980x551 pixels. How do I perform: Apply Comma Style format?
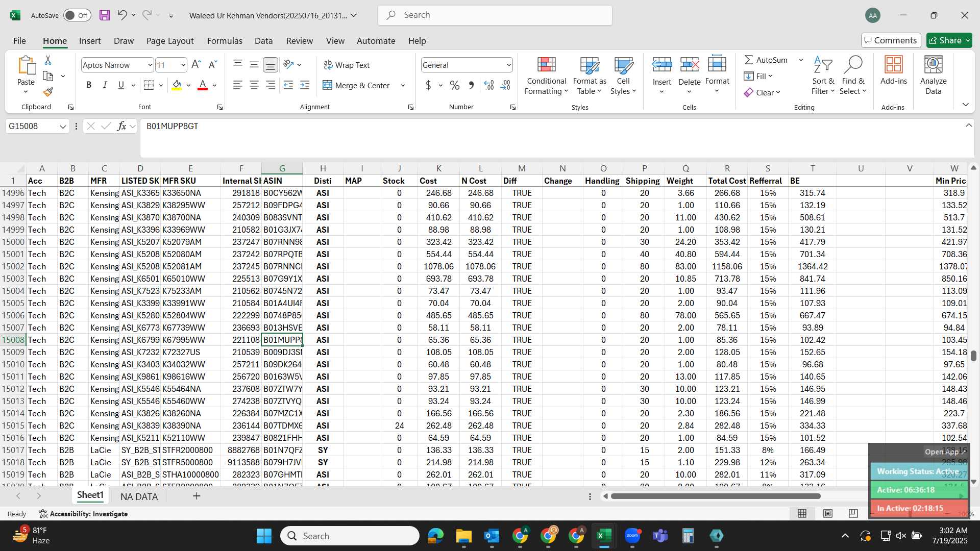(471, 85)
